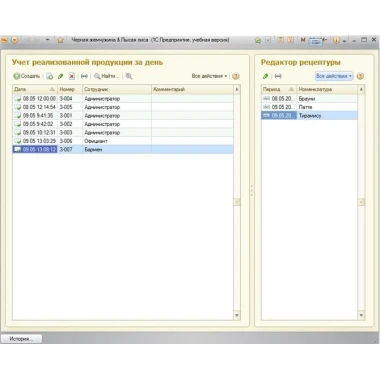Click the register icon in the Брауни row
Image resolution: width=380 pixels, height=380 pixels.
pyautogui.click(x=266, y=99)
